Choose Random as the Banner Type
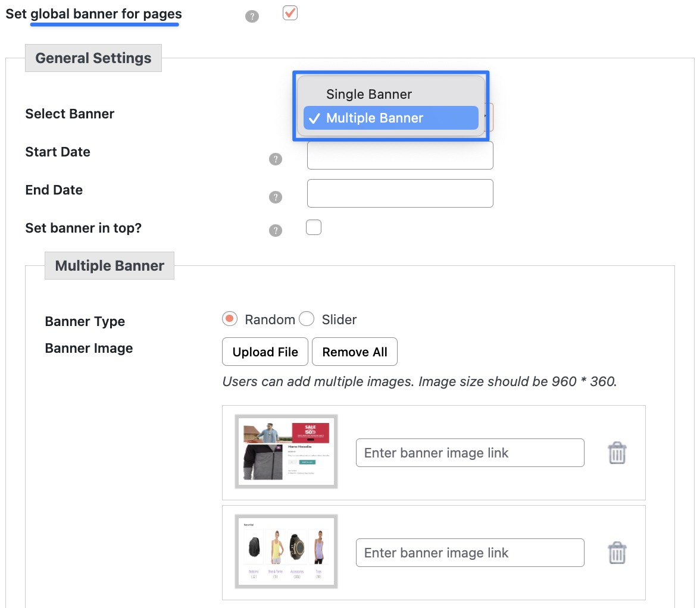Image resolution: width=700 pixels, height=608 pixels. pyautogui.click(x=229, y=319)
